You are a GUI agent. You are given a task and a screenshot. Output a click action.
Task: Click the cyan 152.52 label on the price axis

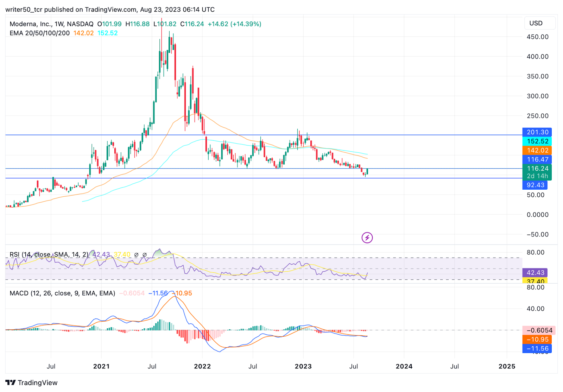(x=537, y=141)
